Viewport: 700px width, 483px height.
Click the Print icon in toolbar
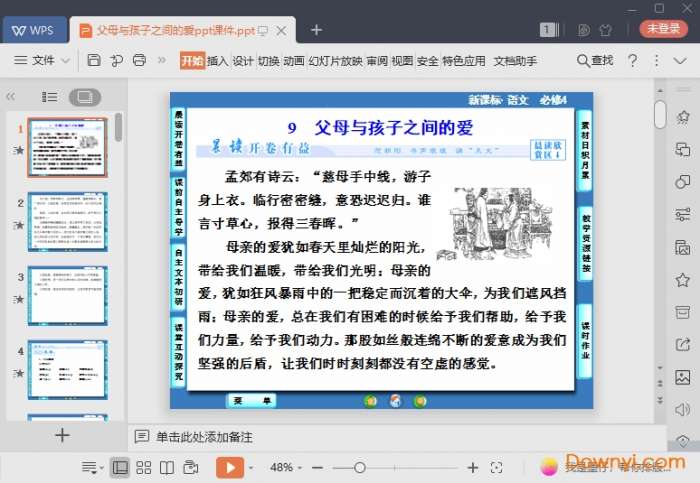pyautogui.click(x=139, y=61)
